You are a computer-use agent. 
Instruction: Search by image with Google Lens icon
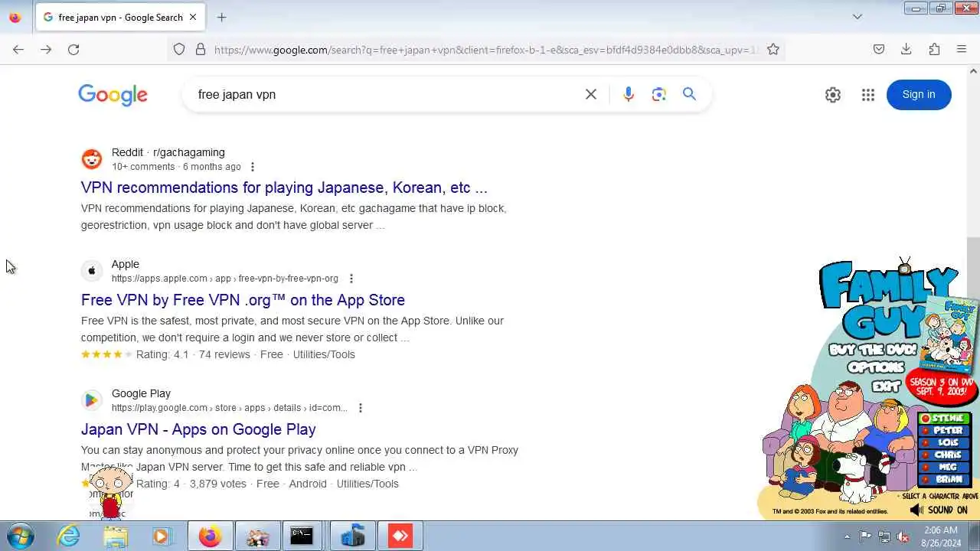pyautogui.click(x=659, y=94)
